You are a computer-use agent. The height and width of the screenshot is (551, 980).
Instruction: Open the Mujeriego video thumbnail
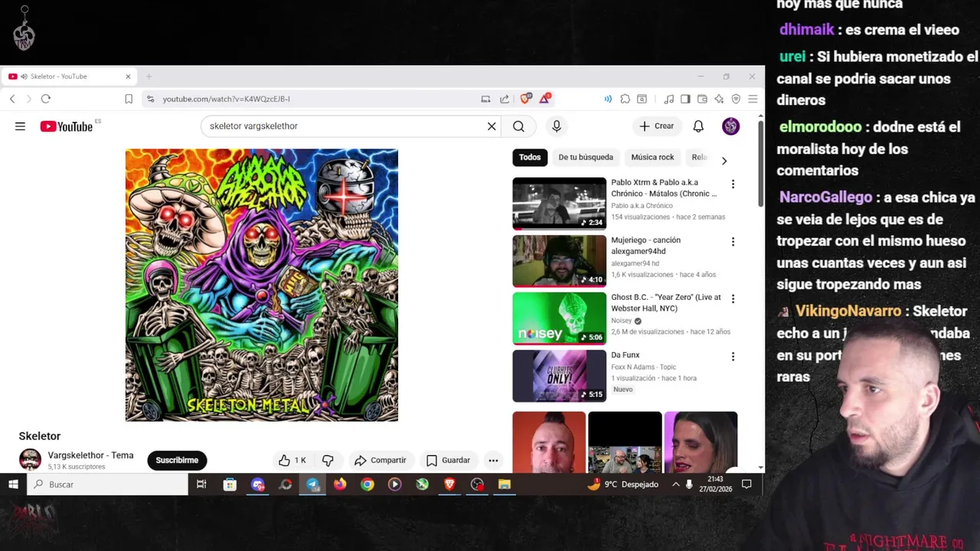[559, 261]
